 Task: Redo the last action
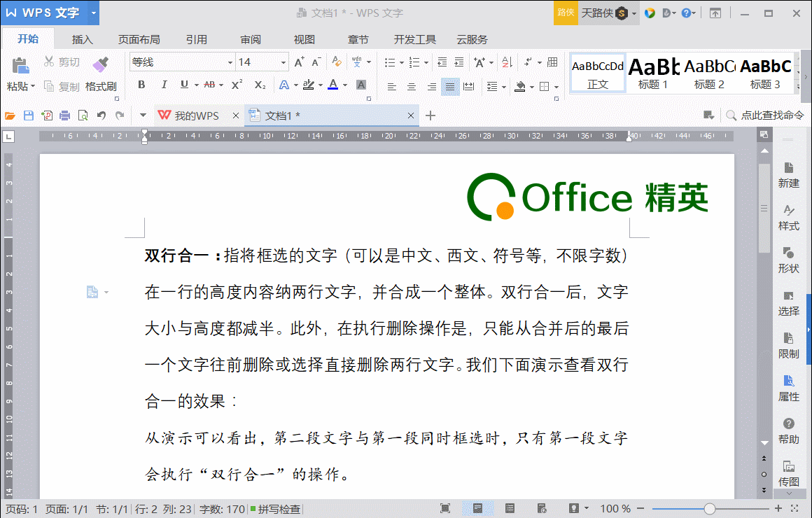pyautogui.click(x=120, y=115)
